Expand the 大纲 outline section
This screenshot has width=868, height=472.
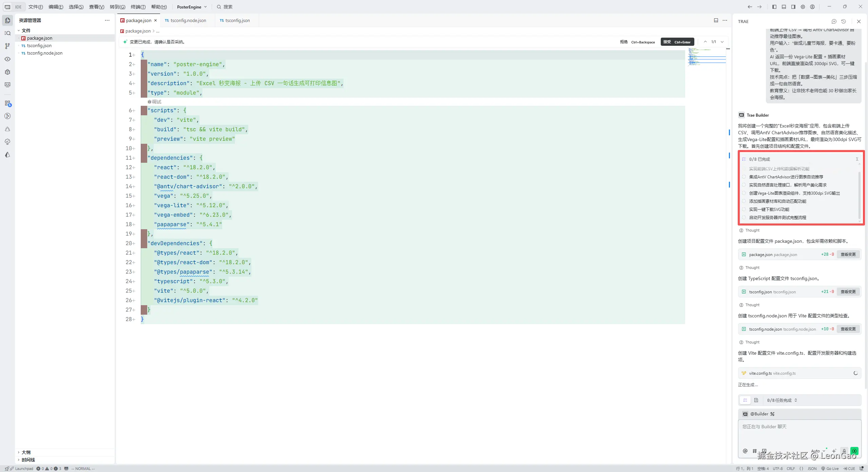coord(26,452)
